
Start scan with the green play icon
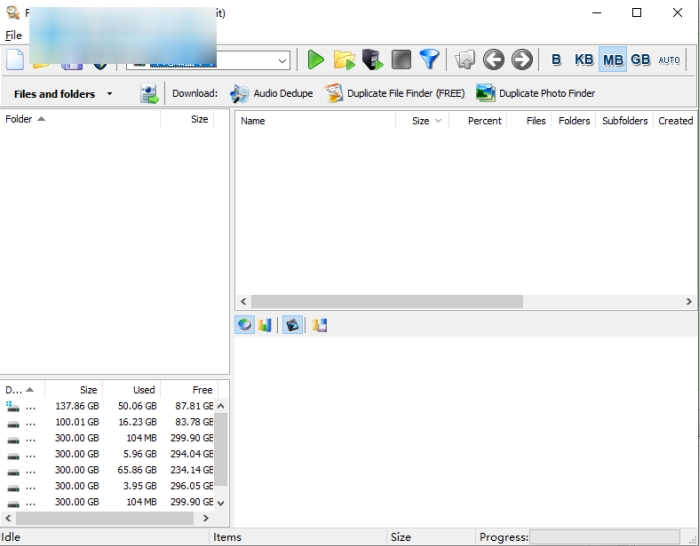316,59
